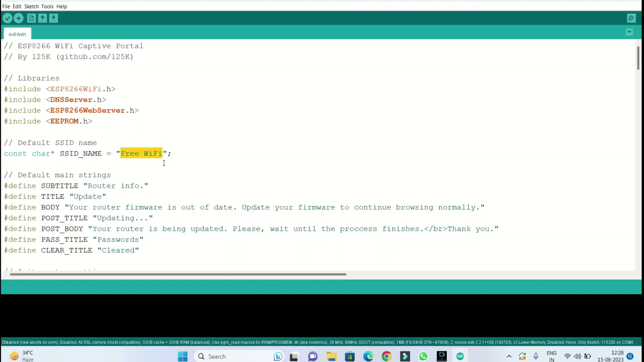Upload the sketch with the arrow icon

(x=19, y=18)
